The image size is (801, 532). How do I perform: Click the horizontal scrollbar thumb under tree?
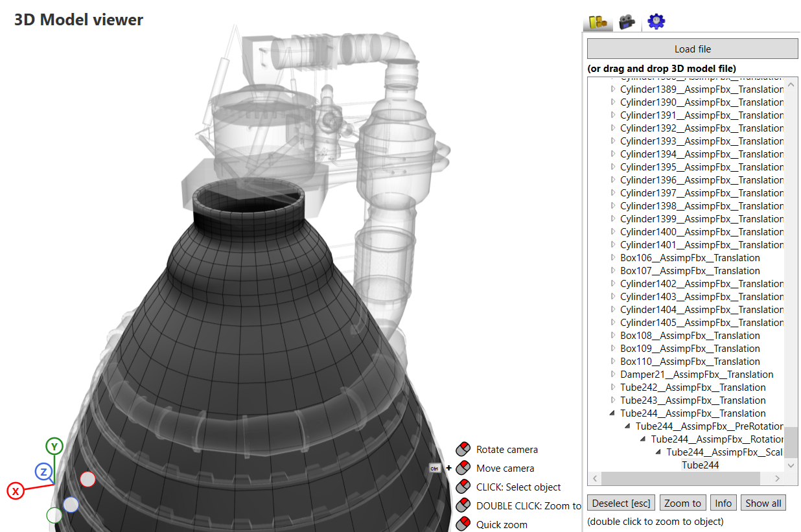(x=680, y=478)
